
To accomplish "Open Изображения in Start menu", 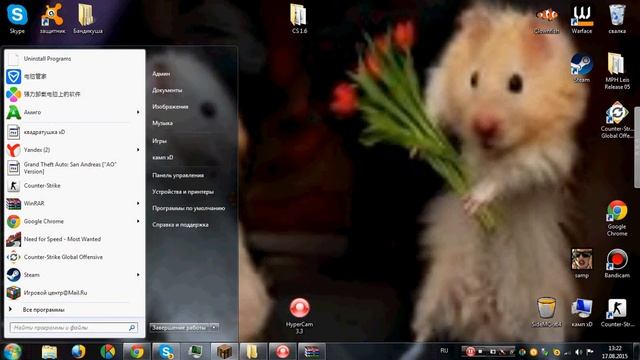I will pos(170,107).
